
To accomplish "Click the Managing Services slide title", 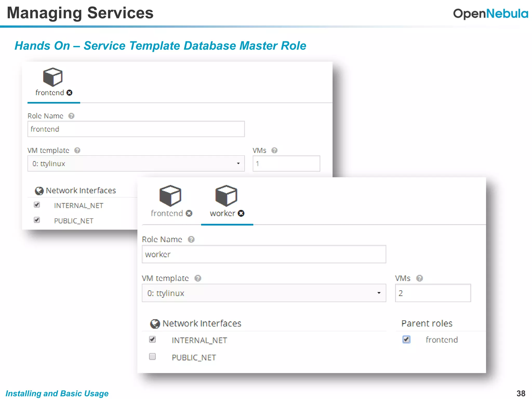I will (80, 13).
